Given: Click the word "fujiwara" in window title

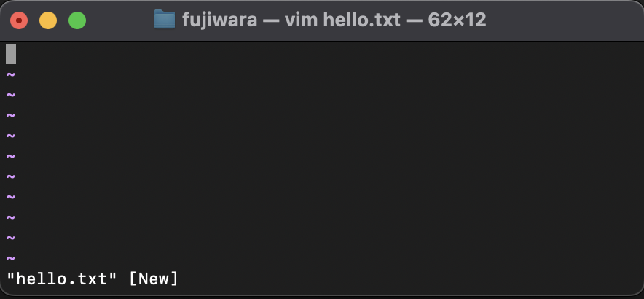Looking at the screenshot, I should coord(220,20).
